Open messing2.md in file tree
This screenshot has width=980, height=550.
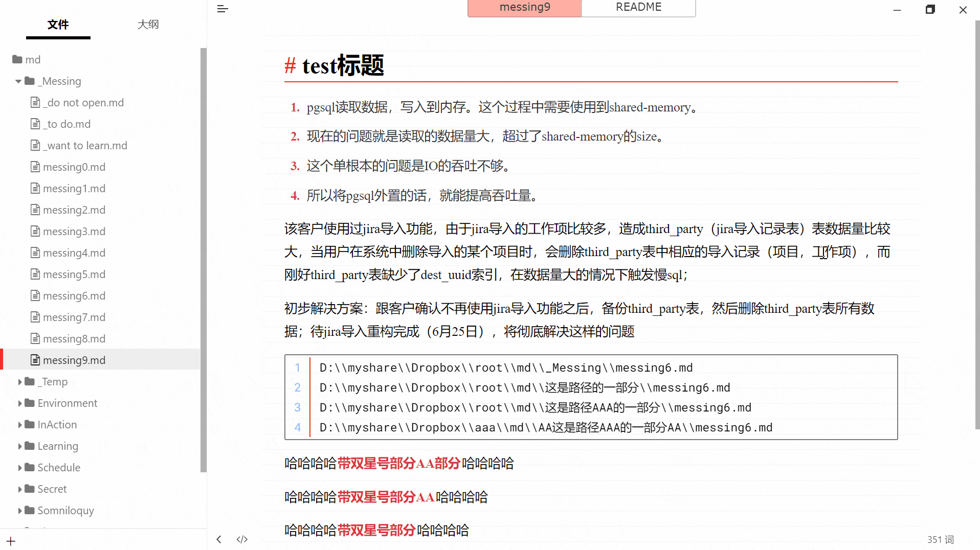(x=74, y=210)
